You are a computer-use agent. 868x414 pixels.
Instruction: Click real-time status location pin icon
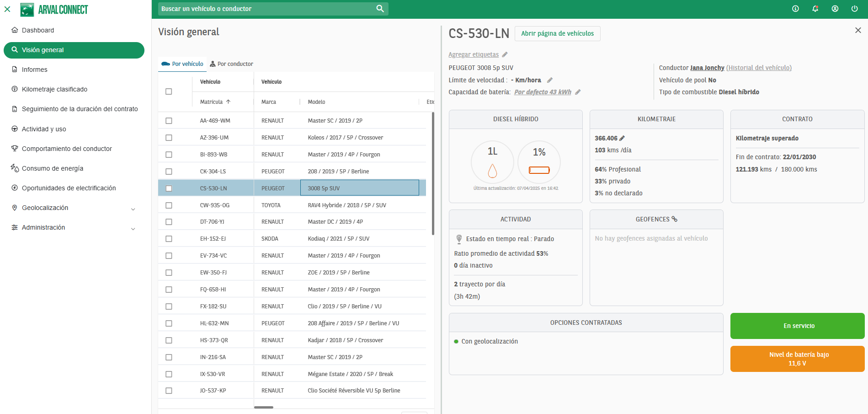tap(459, 239)
